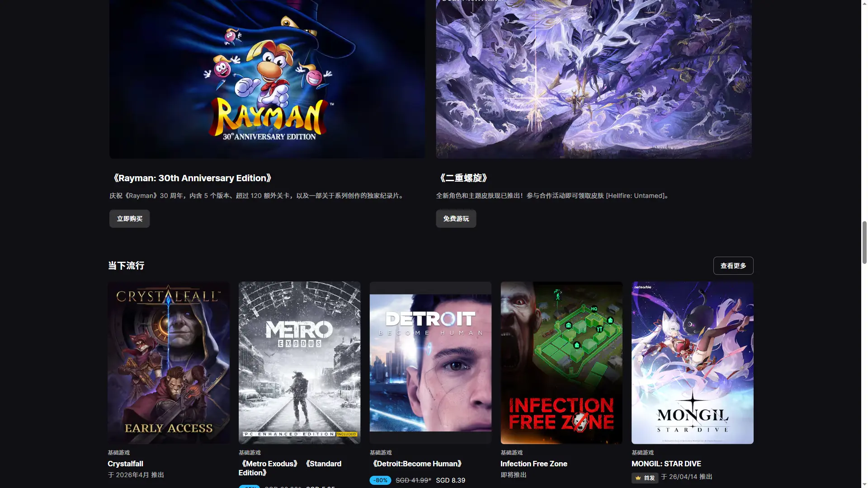This screenshot has height=488, width=868.
Task: Open 查看更多 for trending games
Action: coord(733,266)
